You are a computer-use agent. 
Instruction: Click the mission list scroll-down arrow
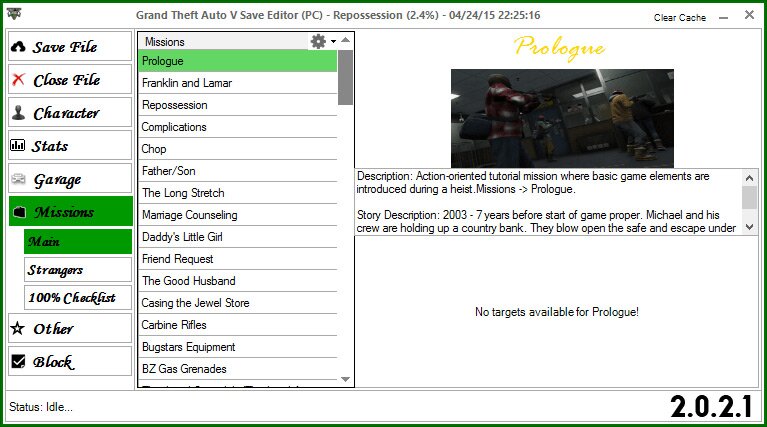coord(346,379)
